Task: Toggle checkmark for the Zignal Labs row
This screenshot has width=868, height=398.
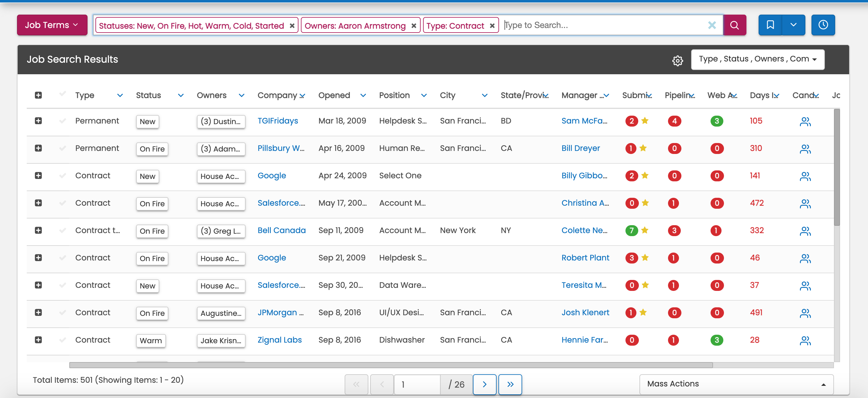Action: point(62,340)
